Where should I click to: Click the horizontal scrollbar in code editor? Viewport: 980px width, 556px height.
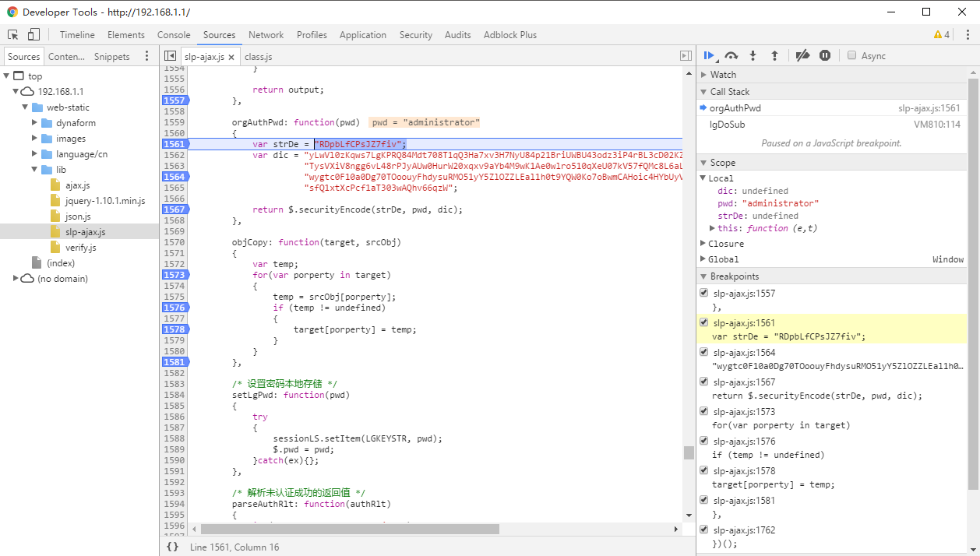tap(349, 529)
